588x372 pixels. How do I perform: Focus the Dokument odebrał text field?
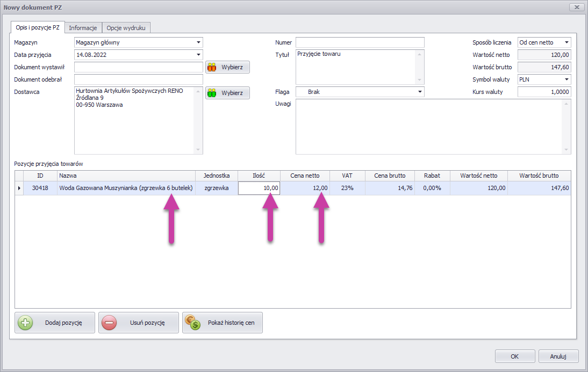tap(139, 79)
